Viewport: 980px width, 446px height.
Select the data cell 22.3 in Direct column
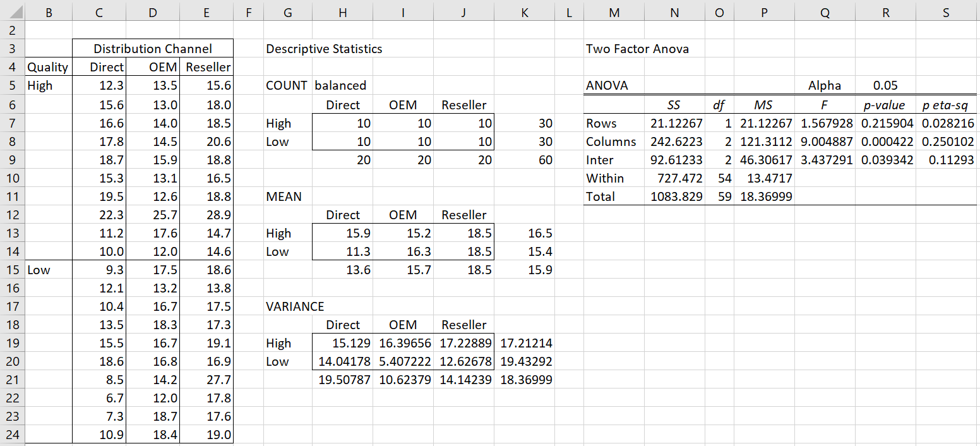[99, 215]
